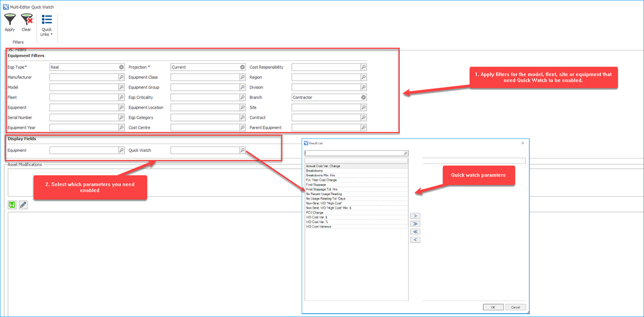Open the Quick Links dropdown
Screen dimensions: 644x317
[47, 25]
